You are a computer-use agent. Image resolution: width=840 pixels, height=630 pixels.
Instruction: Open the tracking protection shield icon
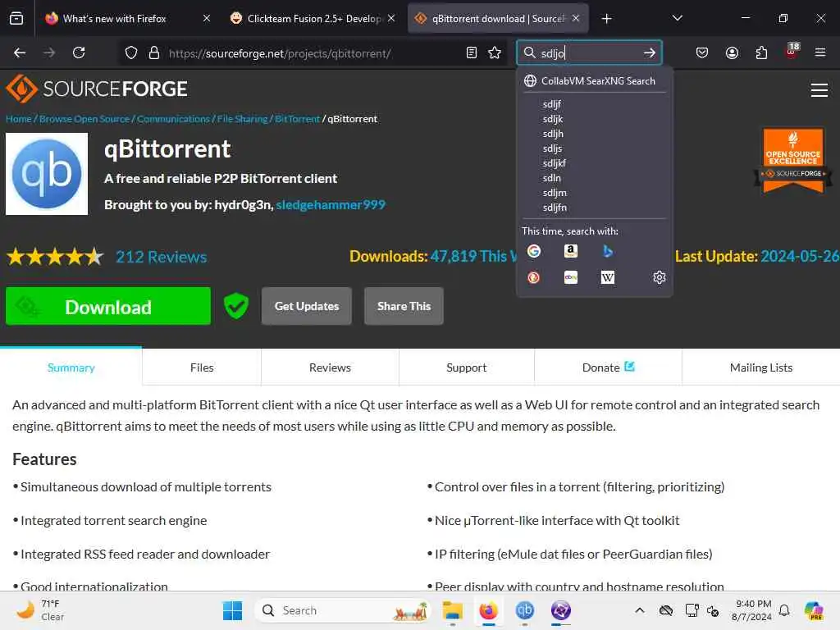[131, 52]
